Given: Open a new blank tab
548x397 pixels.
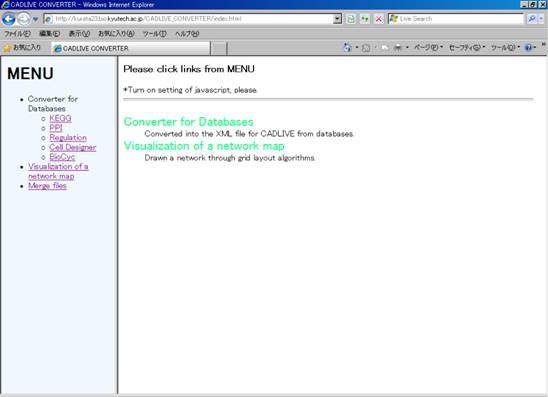Looking at the screenshot, I should click(219, 48).
